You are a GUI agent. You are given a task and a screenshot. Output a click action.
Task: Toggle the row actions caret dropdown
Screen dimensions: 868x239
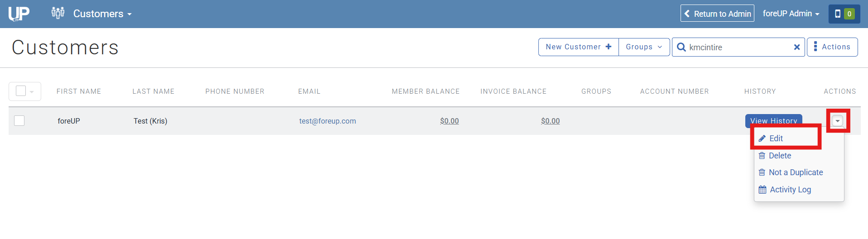838,121
